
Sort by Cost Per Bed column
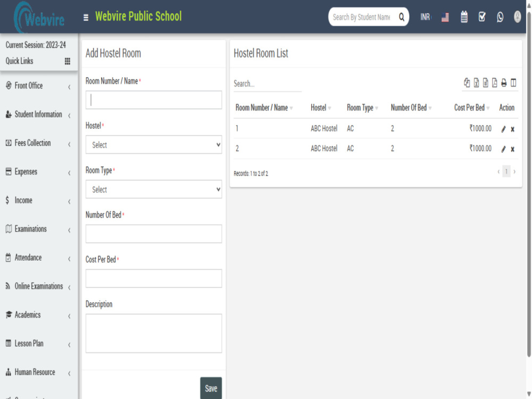coord(471,107)
